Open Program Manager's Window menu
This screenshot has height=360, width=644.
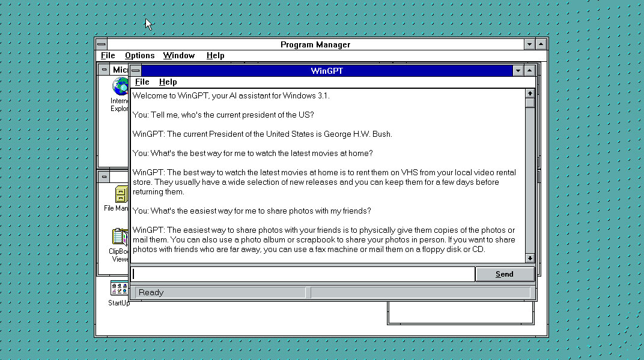(x=179, y=56)
